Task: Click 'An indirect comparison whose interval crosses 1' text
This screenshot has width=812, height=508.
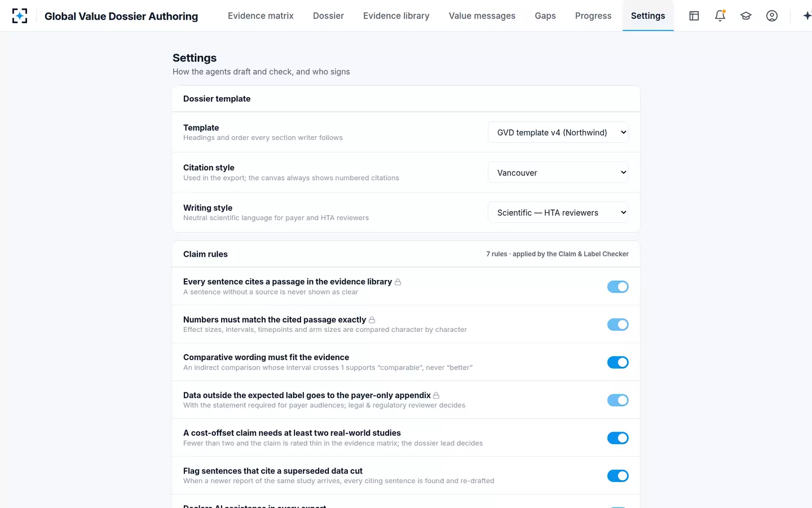Action: (328, 367)
